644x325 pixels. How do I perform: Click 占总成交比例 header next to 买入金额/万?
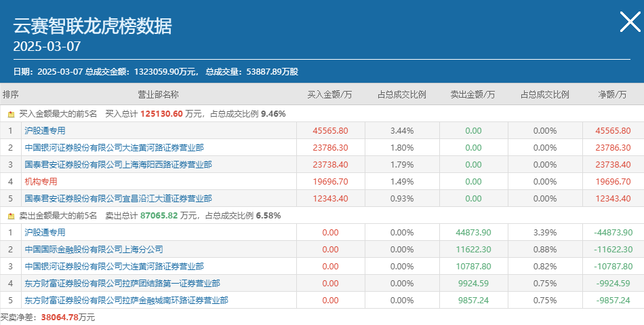[402, 94]
